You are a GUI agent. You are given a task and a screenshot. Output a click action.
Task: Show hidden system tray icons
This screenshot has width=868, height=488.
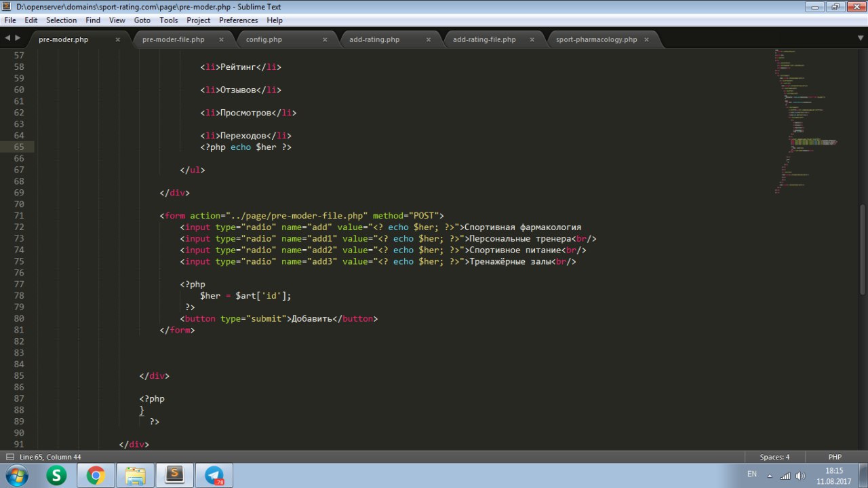pos(770,475)
